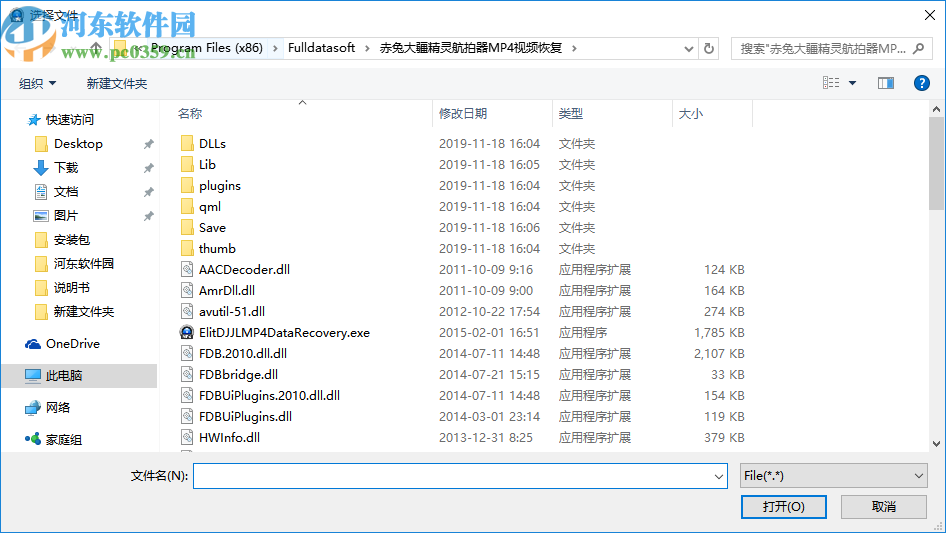Open Desktop in quick access
Image resolution: width=946 pixels, height=533 pixels.
tap(78, 144)
